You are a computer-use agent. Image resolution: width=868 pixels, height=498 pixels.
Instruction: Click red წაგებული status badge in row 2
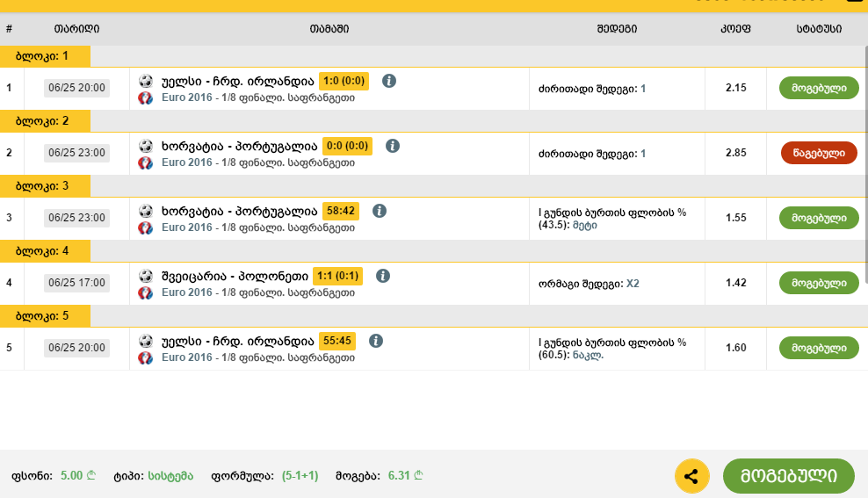coord(819,154)
